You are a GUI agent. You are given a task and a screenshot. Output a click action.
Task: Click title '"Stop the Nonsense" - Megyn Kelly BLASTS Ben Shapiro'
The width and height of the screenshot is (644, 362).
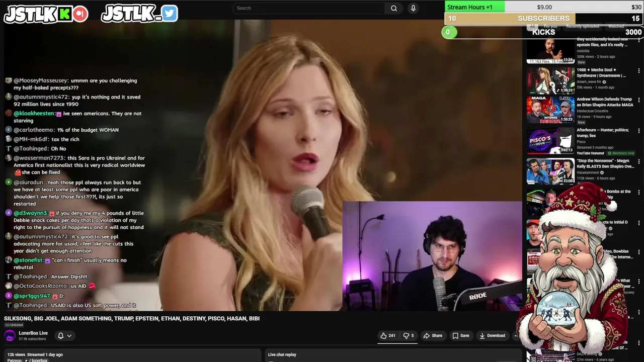(605, 163)
